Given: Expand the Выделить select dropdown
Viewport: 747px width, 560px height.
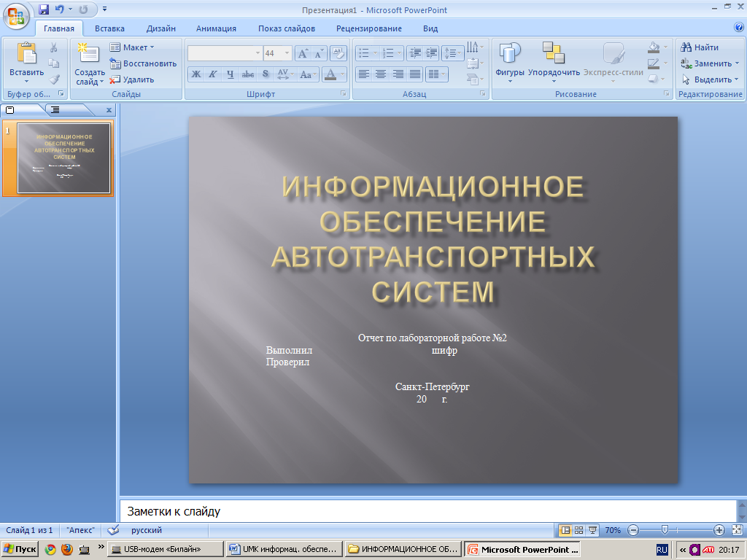Looking at the screenshot, I should 710,79.
